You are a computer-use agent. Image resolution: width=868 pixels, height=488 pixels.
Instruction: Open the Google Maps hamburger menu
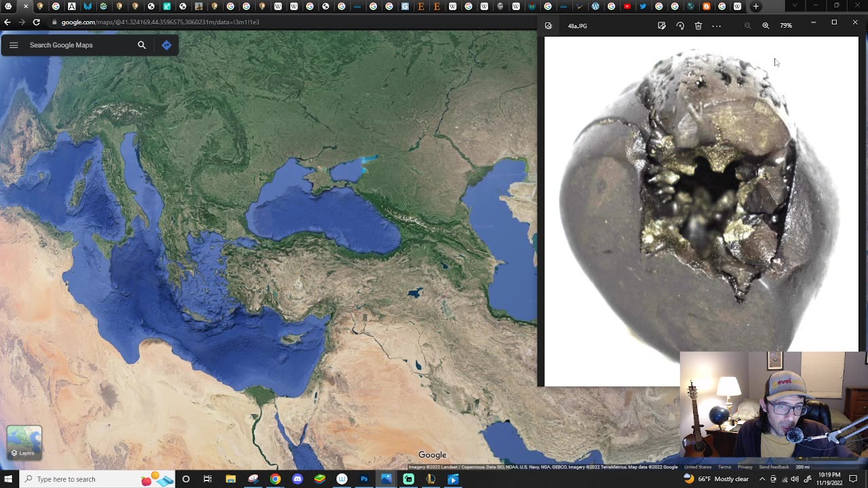point(14,45)
